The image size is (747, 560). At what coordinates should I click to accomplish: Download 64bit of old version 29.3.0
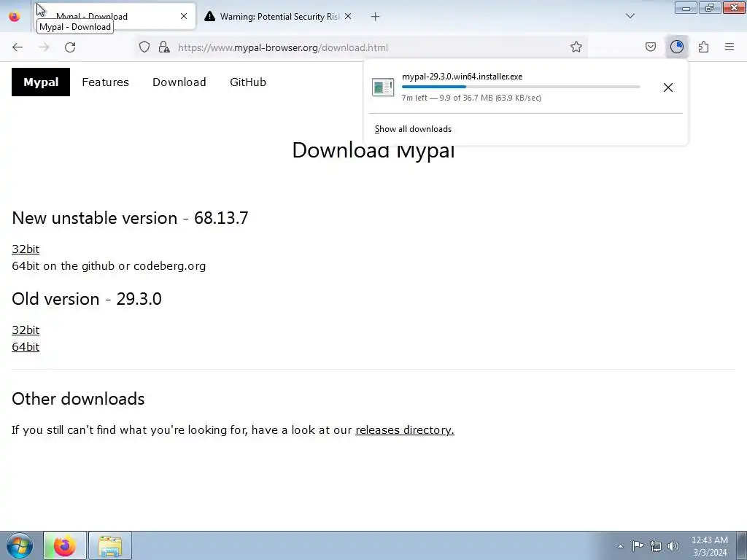coord(26,346)
